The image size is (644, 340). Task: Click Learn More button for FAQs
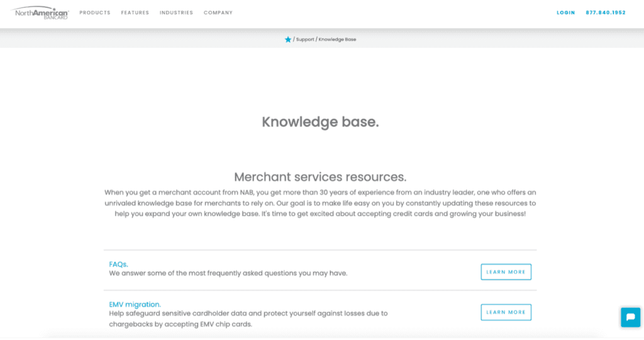506,272
